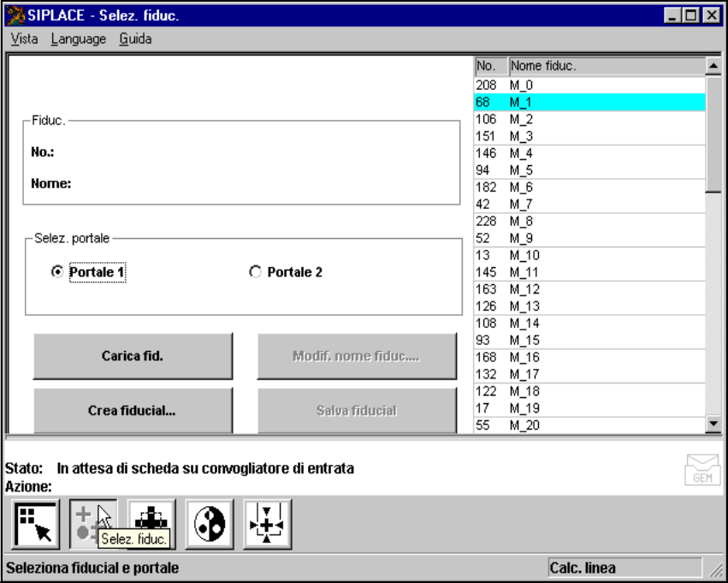Select fiducial row M_15
Screen dimensions: 728x583
pyautogui.click(x=589, y=340)
